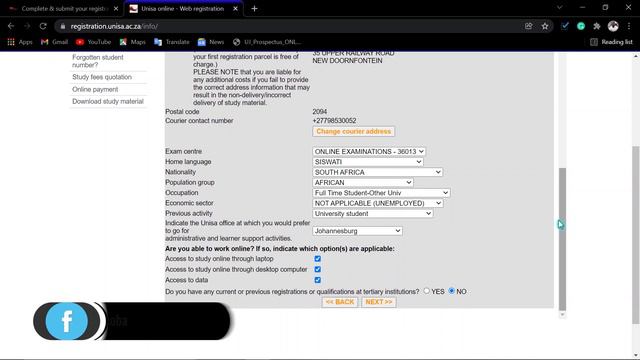Toggle Access to data checkbox

click(318, 280)
